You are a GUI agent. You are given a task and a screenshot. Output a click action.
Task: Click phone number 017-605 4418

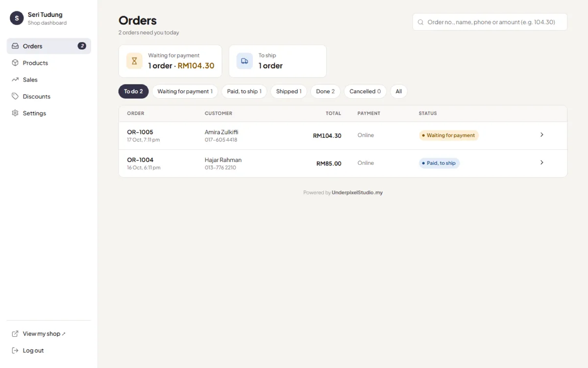click(221, 140)
